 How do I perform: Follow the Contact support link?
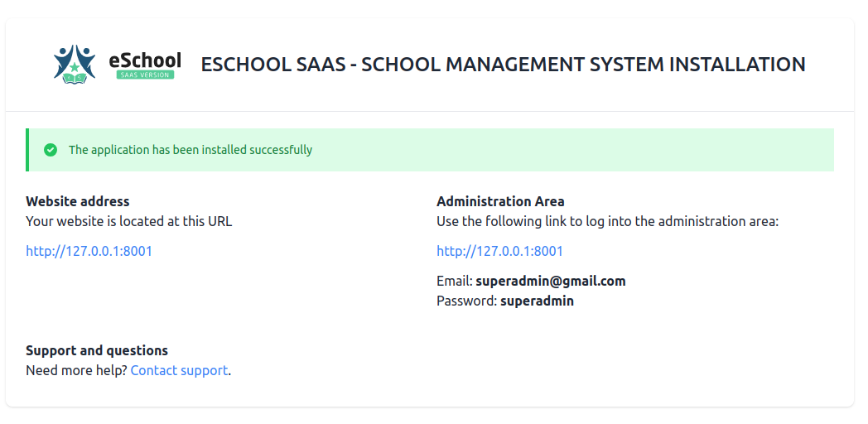point(179,370)
